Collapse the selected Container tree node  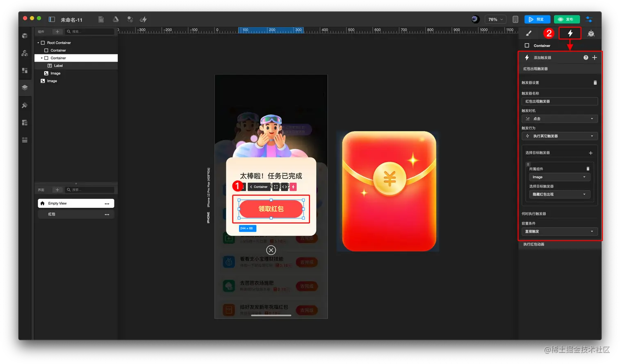coord(41,58)
